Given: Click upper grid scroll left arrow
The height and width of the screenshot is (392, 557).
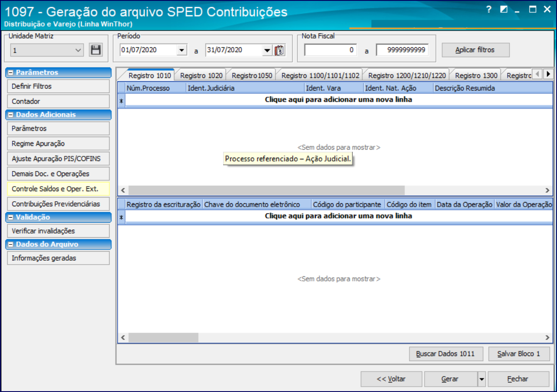Looking at the screenshot, I should tap(123, 190).
